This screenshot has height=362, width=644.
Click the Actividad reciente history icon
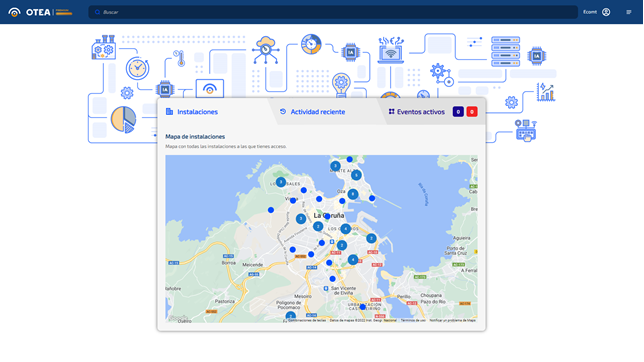point(283,111)
